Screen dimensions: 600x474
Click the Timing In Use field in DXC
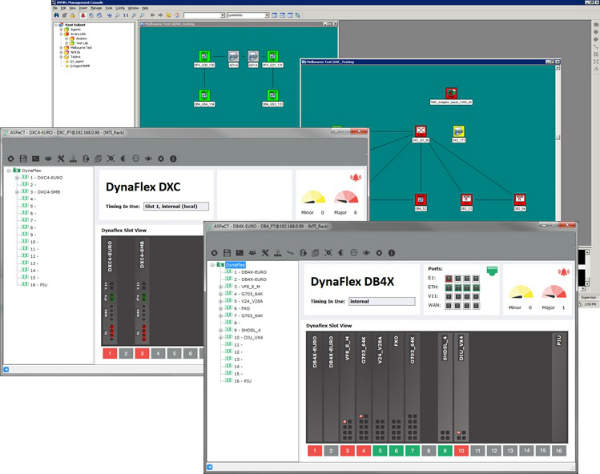[x=175, y=206]
